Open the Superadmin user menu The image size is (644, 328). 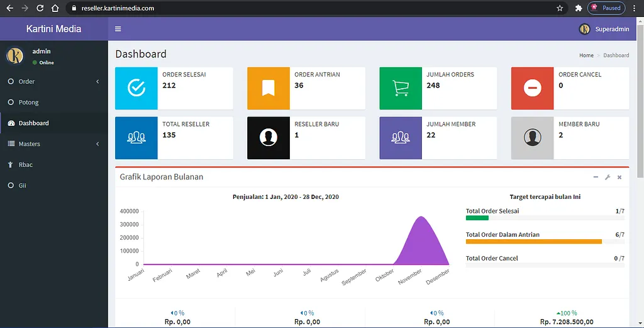[604, 29]
